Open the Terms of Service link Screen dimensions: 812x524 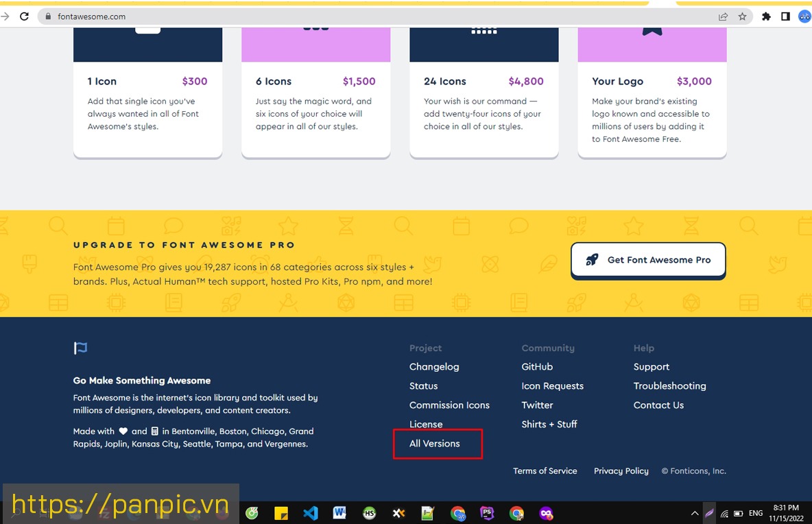(x=545, y=471)
